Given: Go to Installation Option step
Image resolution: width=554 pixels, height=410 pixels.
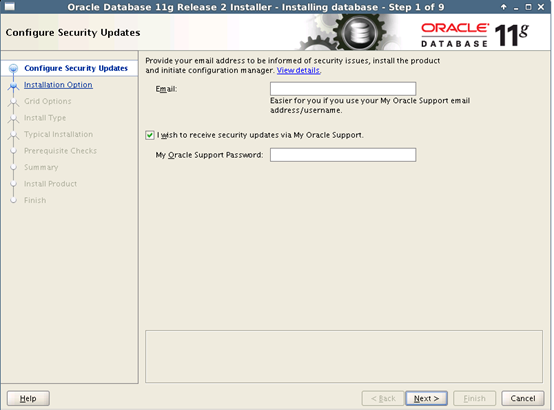Looking at the screenshot, I should [58, 85].
